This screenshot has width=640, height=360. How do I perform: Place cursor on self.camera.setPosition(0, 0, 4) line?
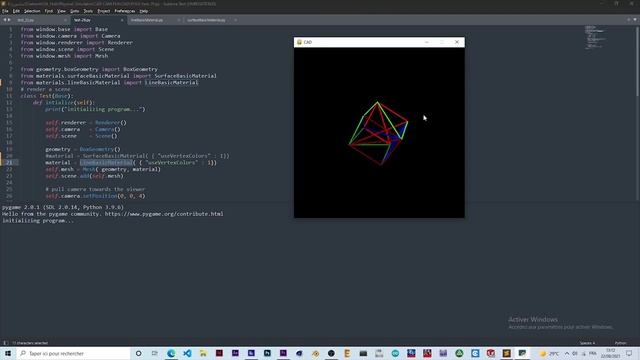(x=95, y=196)
